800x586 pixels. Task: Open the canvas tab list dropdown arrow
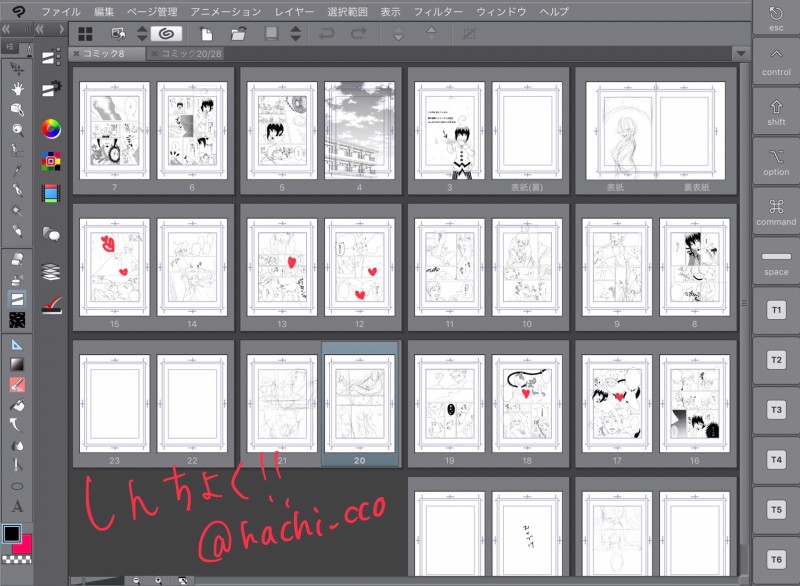coord(740,53)
